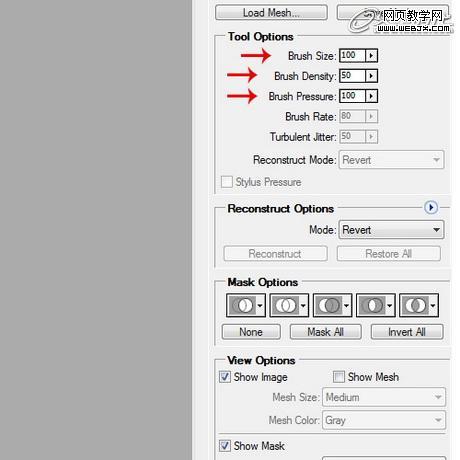Screen dimensions: 460x460
Task: Toggle the Stylus Pressure checkbox
Action: 227,182
